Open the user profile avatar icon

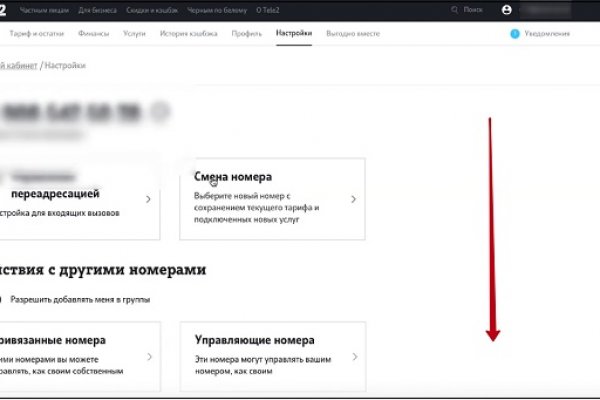point(506,9)
